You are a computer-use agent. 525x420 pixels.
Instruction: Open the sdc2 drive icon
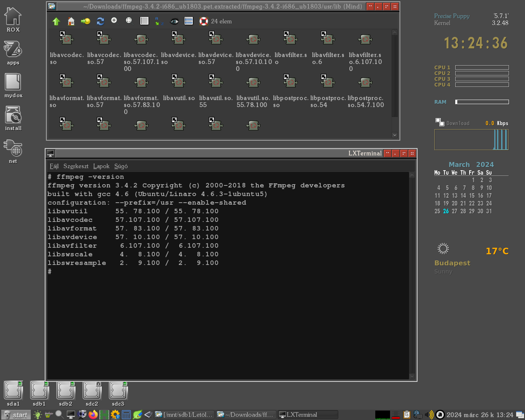coord(92,394)
